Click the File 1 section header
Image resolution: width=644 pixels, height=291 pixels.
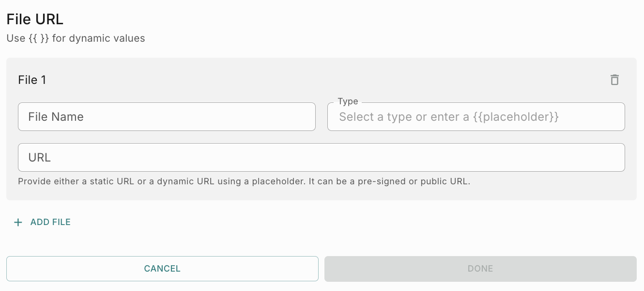[32, 80]
